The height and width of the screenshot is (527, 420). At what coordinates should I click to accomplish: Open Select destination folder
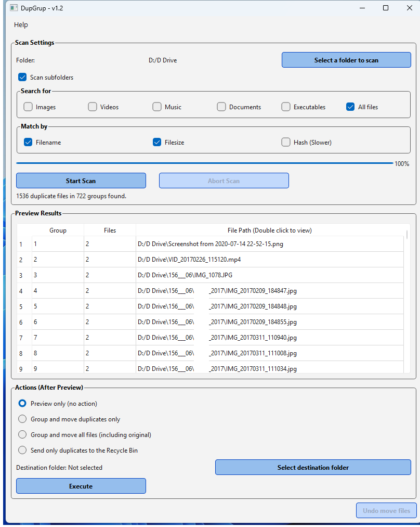(312, 467)
